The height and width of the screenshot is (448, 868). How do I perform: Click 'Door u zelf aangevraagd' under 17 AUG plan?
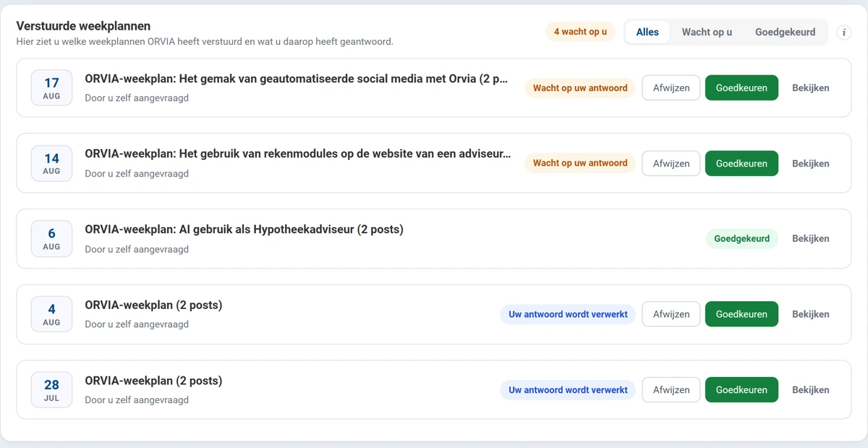click(137, 98)
